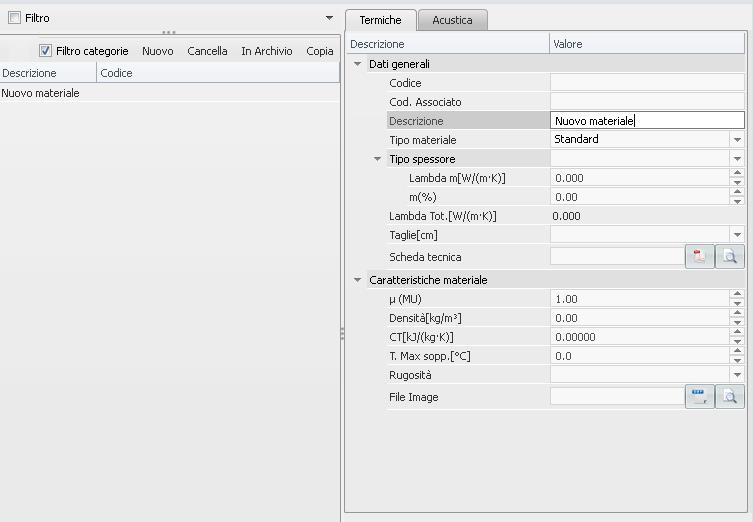Increase the Lambda m value with up arrow
The width and height of the screenshot is (753, 522).
(x=737, y=174)
